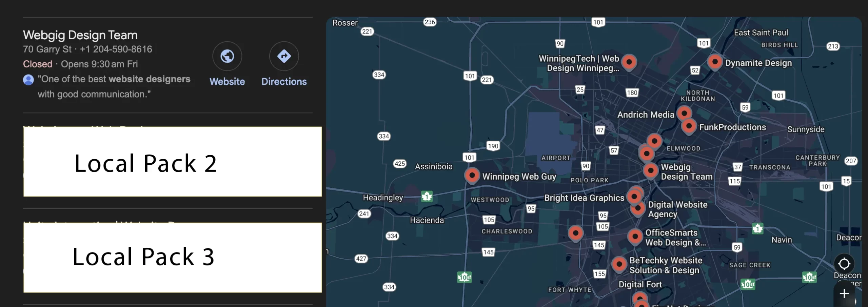The image size is (868, 307).
Task: Click the Webgig Design Team map pin
Action: 650,171
